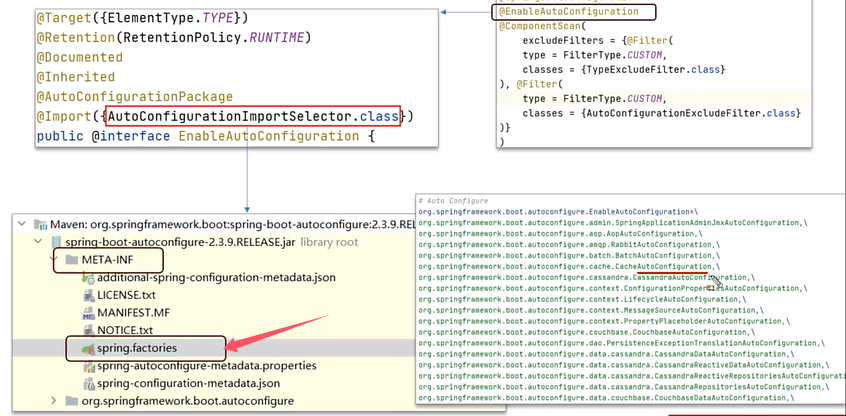Click the @Documented annotation
Image resolution: width=846 pixels, height=416 pixels.
[x=80, y=57]
